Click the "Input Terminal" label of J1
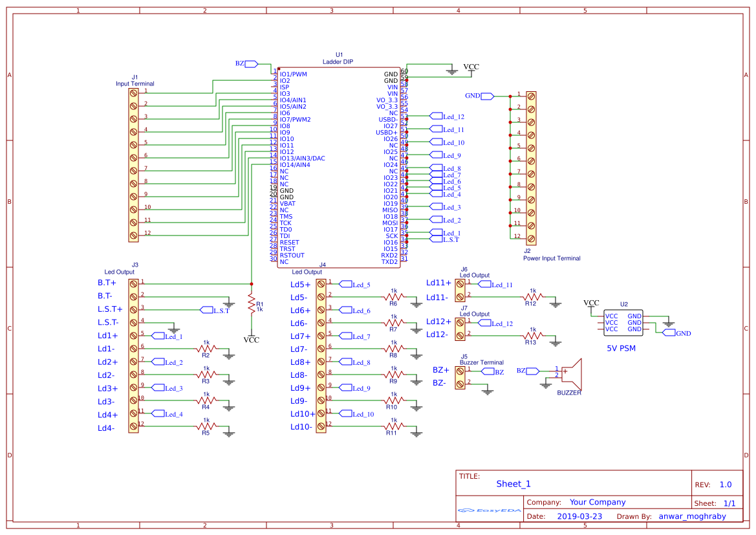756x535 pixels. [135, 83]
